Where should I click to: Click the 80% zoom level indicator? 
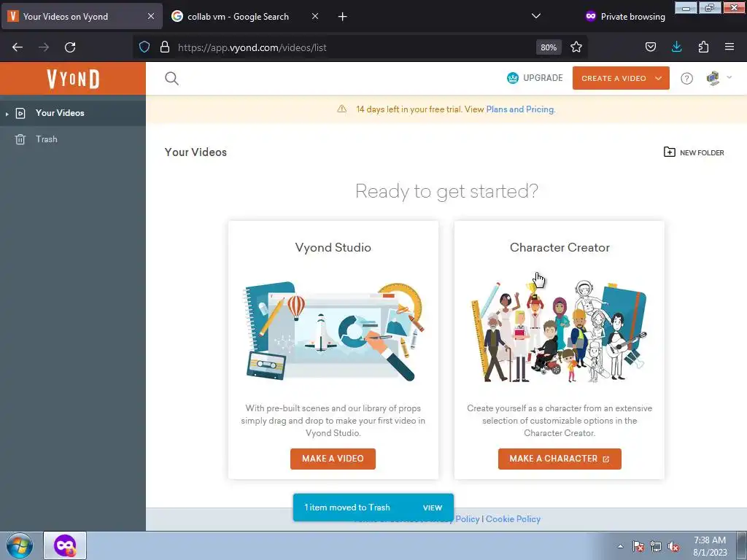549,47
